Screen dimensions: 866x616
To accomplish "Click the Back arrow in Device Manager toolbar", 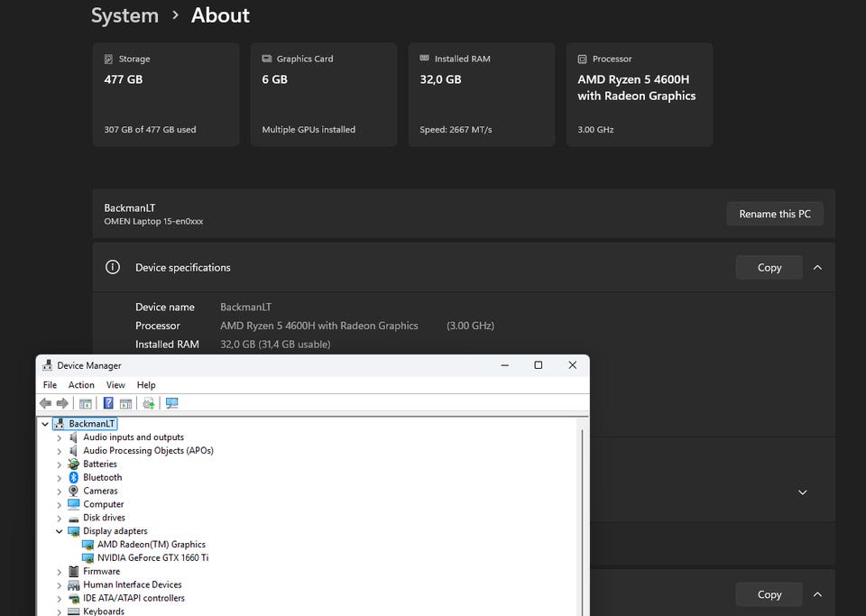I will [x=45, y=403].
